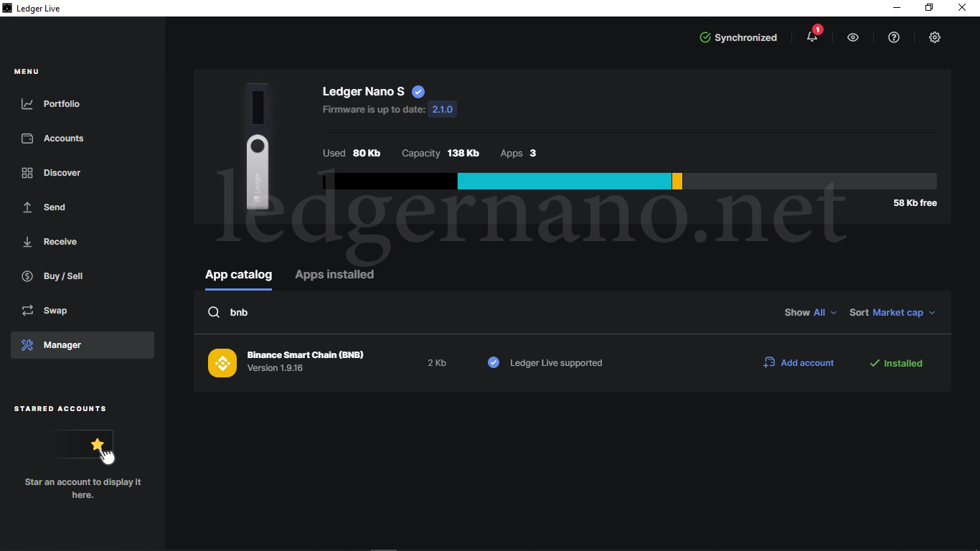Click the Accounts wallet icon
The height and width of the screenshot is (551, 980).
(27, 138)
